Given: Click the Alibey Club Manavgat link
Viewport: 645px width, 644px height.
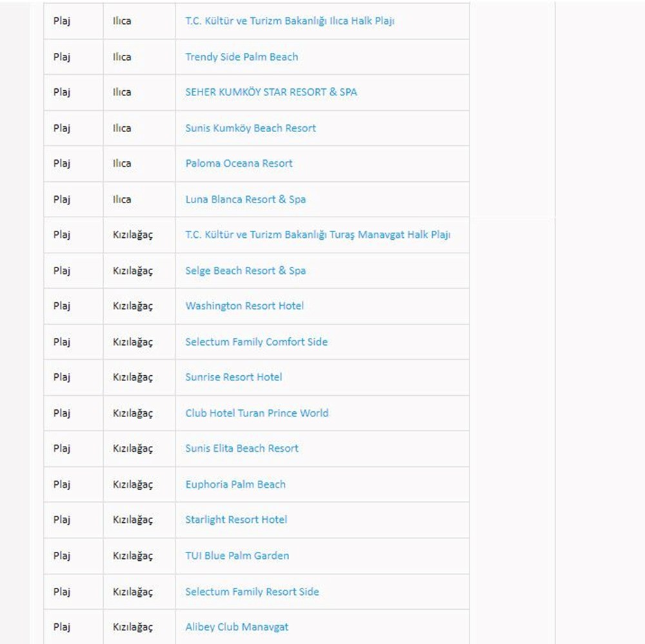Looking at the screenshot, I should (x=237, y=627).
